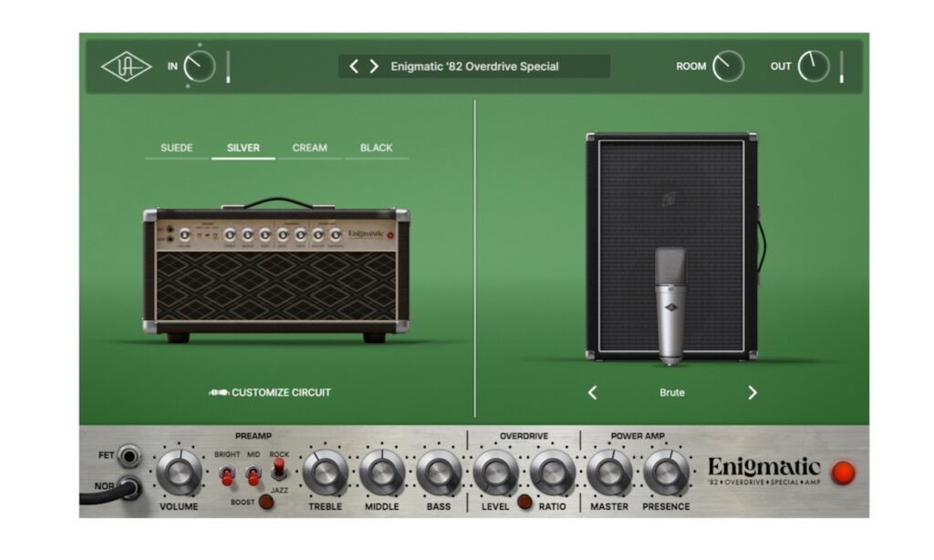This screenshot has height=560, width=934.
Task: Switch to next cabinet after Brute
Action: point(752,392)
